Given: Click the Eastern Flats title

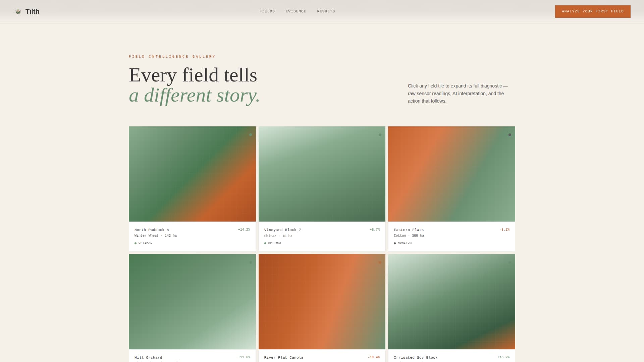Looking at the screenshot, I should (409, 230).
